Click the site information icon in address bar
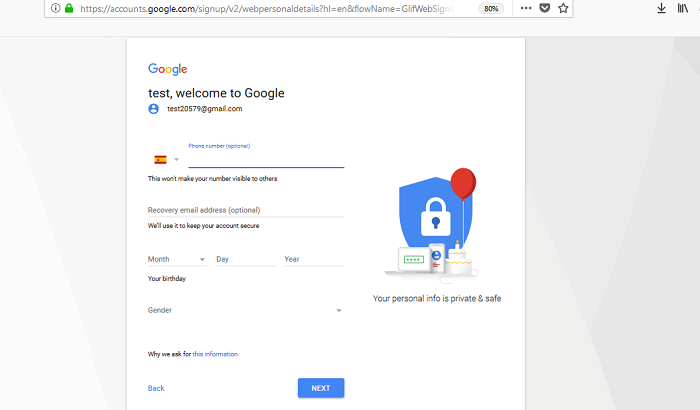The height and width of the screenshot is (410, 700). coord(55,8)
